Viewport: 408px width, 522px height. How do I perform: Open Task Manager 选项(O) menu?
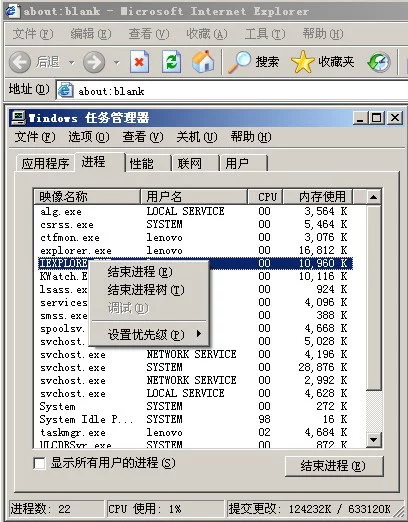coord(89,137)
